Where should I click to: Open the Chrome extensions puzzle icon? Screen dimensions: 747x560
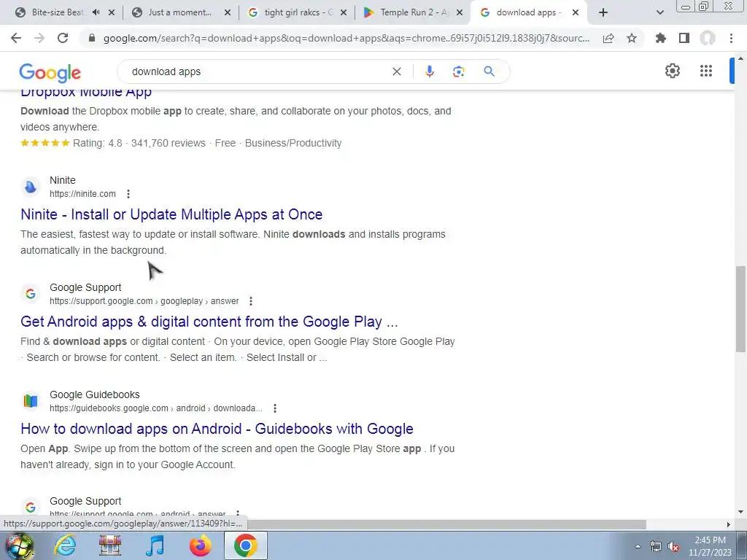click(661, 38)
